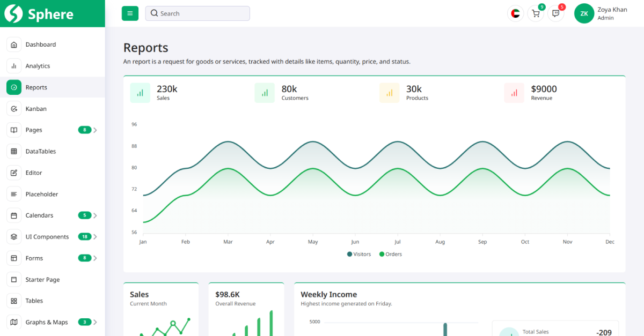Toggle Orders series in chart legend
The width and height of the screenshot is (644, 336).
click(x=391, y=254)
